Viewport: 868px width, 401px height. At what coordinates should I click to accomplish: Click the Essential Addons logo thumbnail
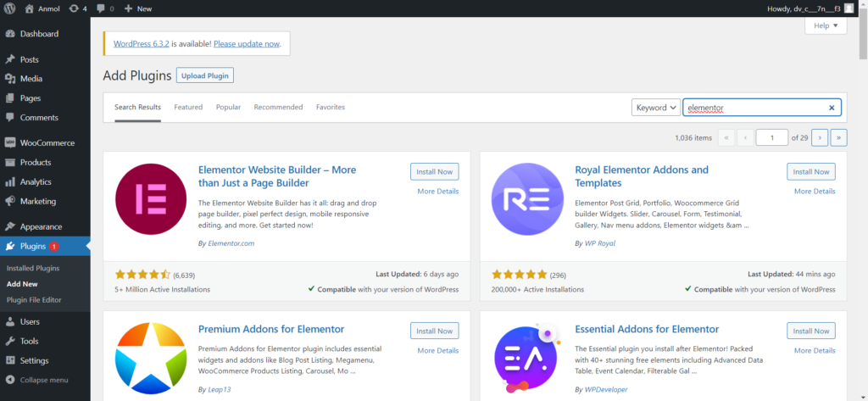click(526, 359)
